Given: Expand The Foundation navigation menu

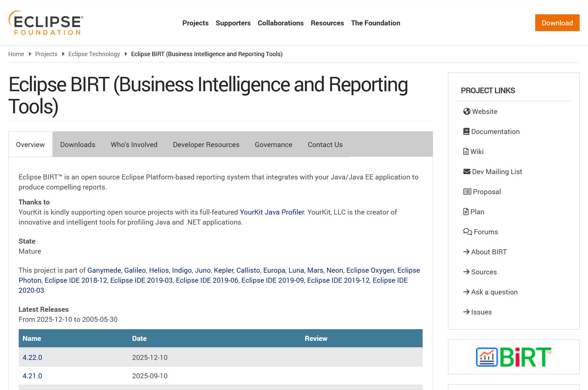Looking at the screenshot, I should tap(375, 23).
